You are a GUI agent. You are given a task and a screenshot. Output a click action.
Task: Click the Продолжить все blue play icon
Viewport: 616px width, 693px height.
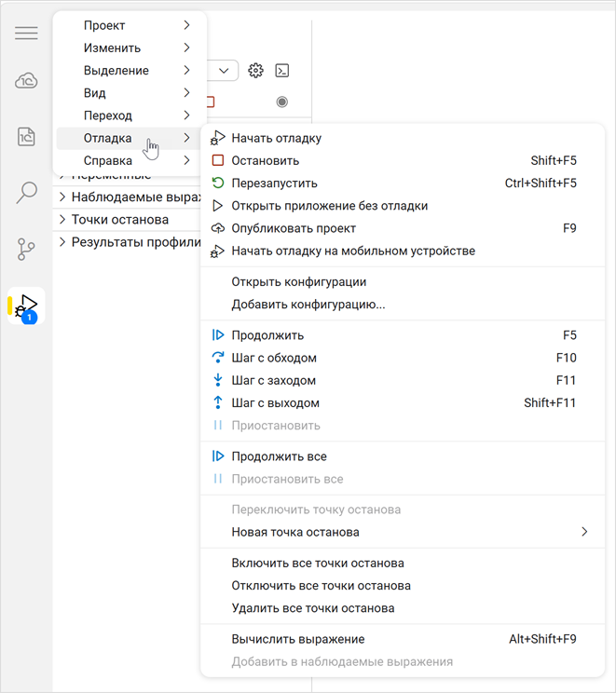pyautogui.click(x=218, y=456)
